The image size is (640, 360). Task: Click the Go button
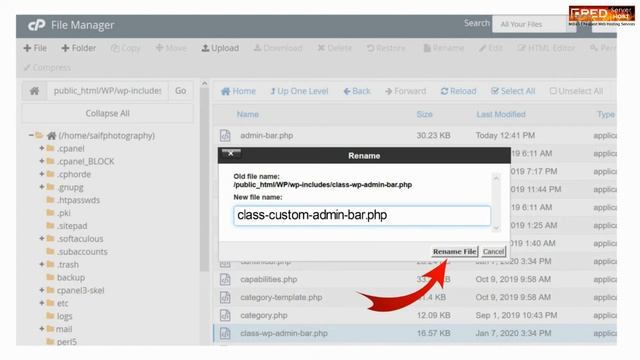[181, 91]
